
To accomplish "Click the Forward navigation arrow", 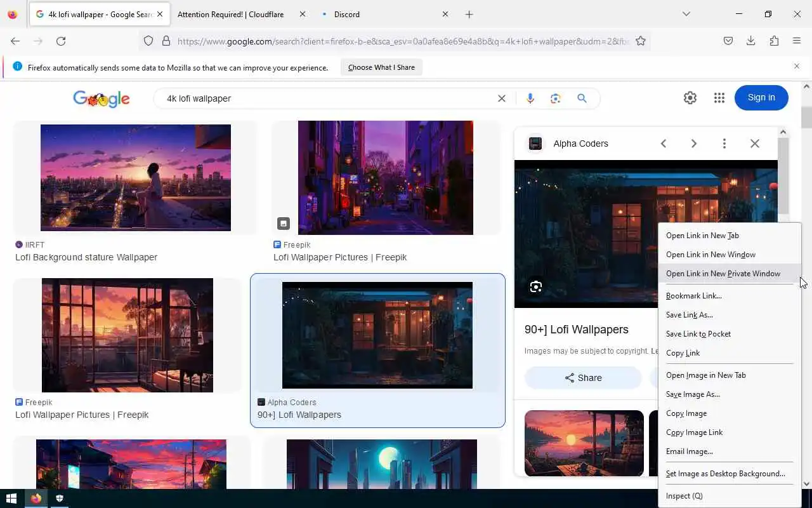I will 38,41.
